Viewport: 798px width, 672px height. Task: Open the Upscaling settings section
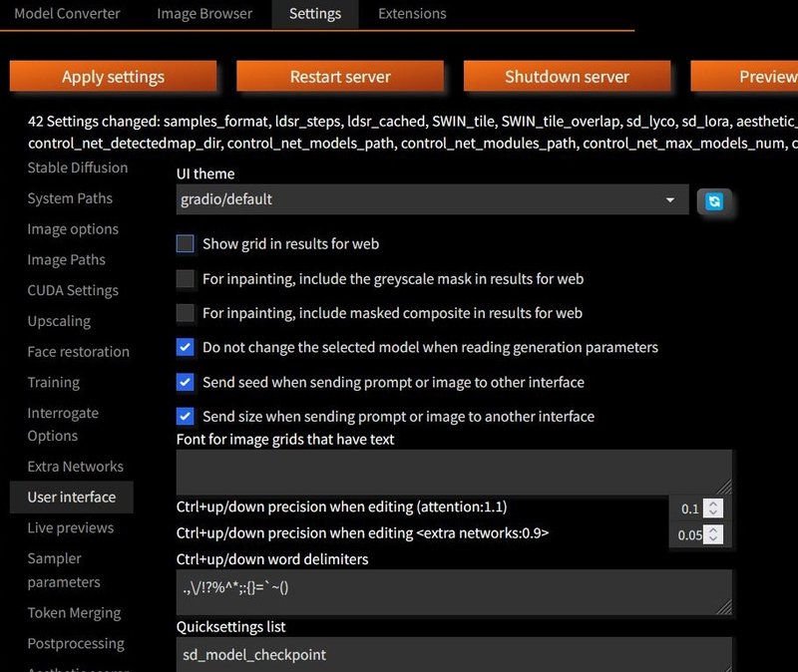pyautogui.click(x=59, y=321)
